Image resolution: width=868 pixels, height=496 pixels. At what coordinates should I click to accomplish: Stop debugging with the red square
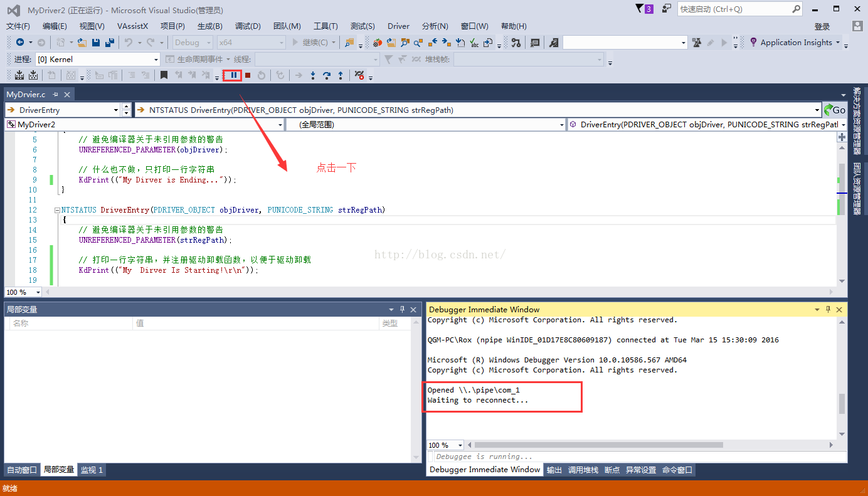point(248,75)
